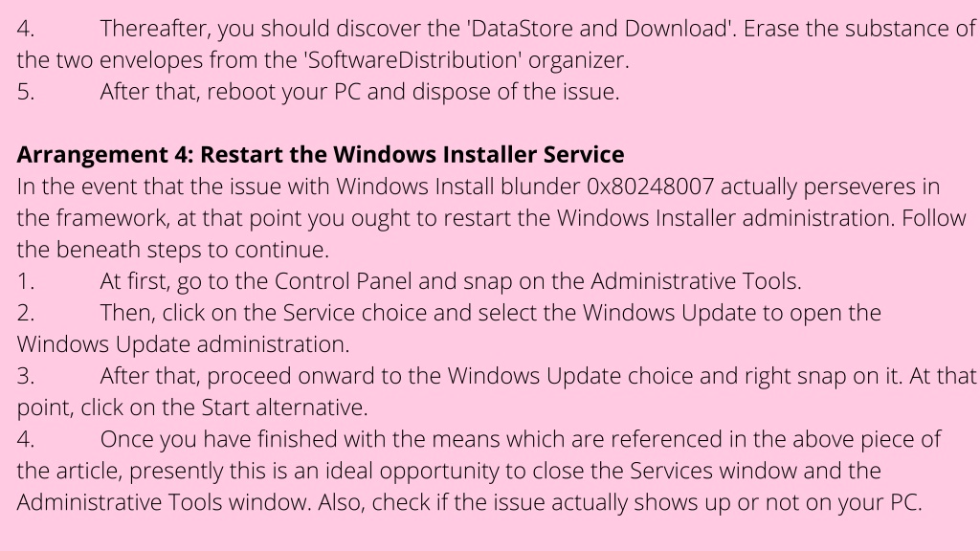Click the words 'Administrative Tools' in step 1
980x551 pixels.
point(694,281)
